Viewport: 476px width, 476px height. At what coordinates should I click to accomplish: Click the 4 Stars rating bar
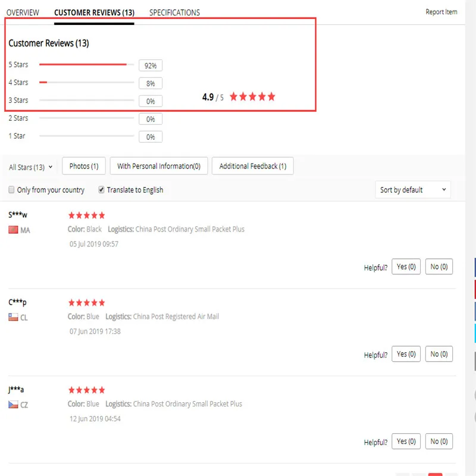coord(86,82)
